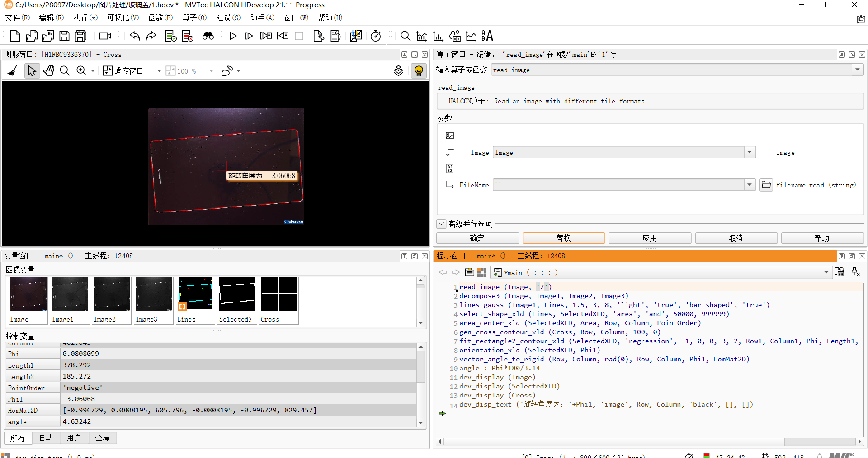Image resolution: width=868 pixels, height=458 pixels.
Task: Browse for file with folder icon
Action: pos(766,185)
